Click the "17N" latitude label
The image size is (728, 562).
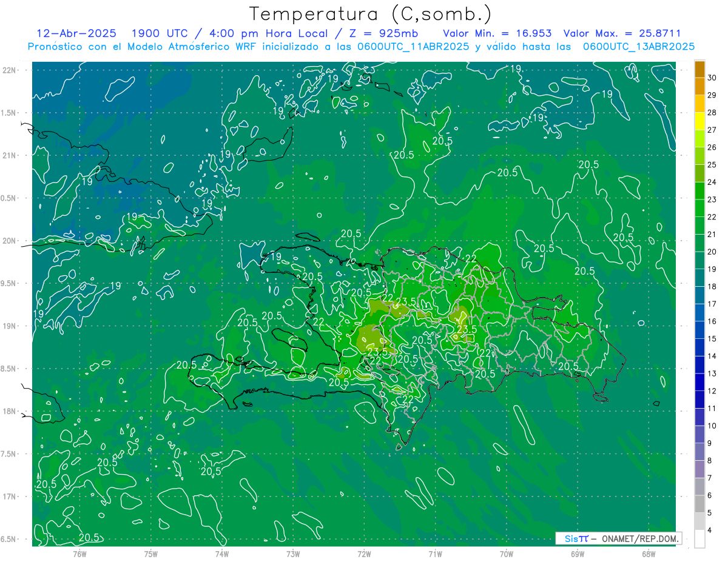pos(9,497)
